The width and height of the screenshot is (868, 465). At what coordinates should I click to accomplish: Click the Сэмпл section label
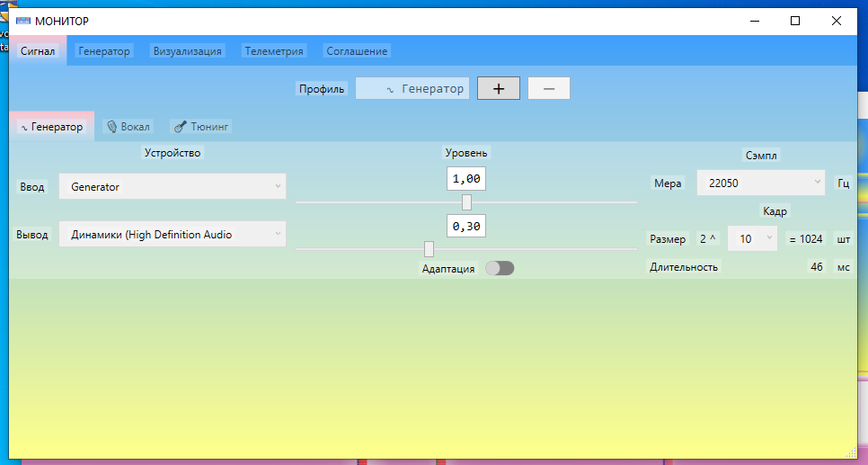761,156
